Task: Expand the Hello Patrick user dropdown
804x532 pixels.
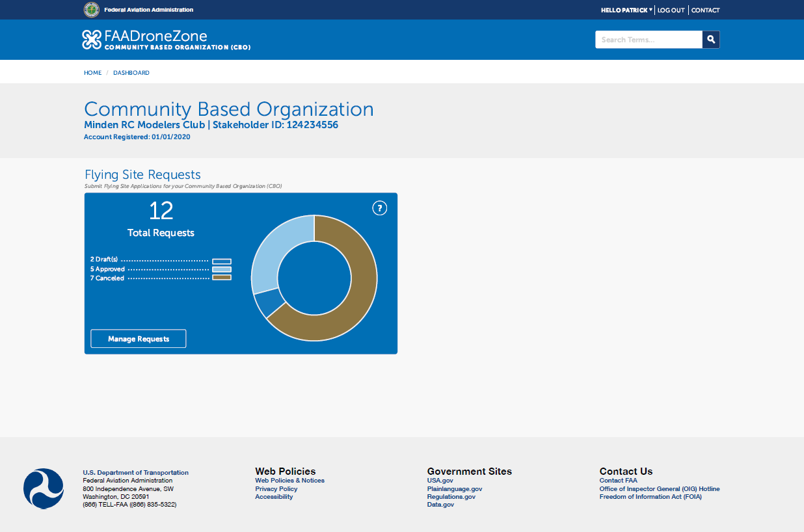Action: pos(626,10)
